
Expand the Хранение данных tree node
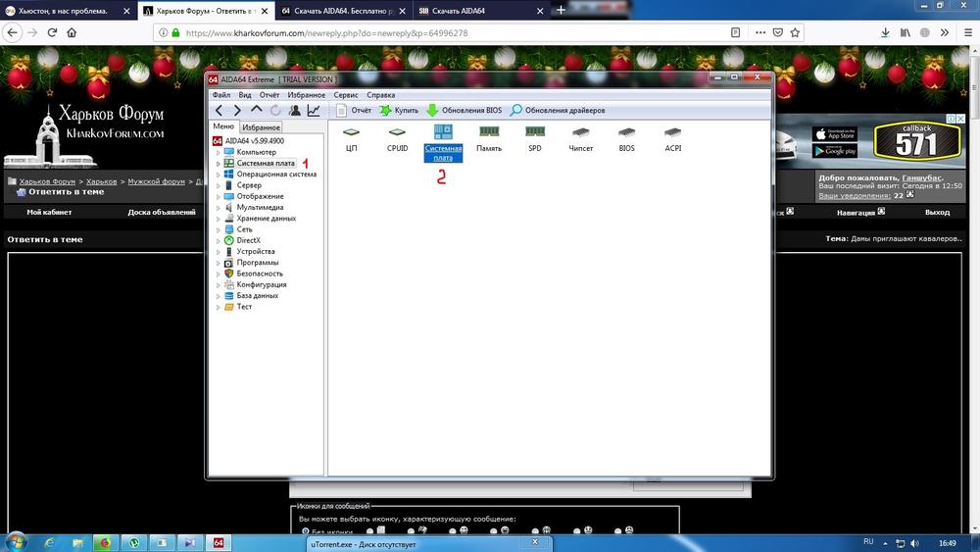[x=219, y=219]
